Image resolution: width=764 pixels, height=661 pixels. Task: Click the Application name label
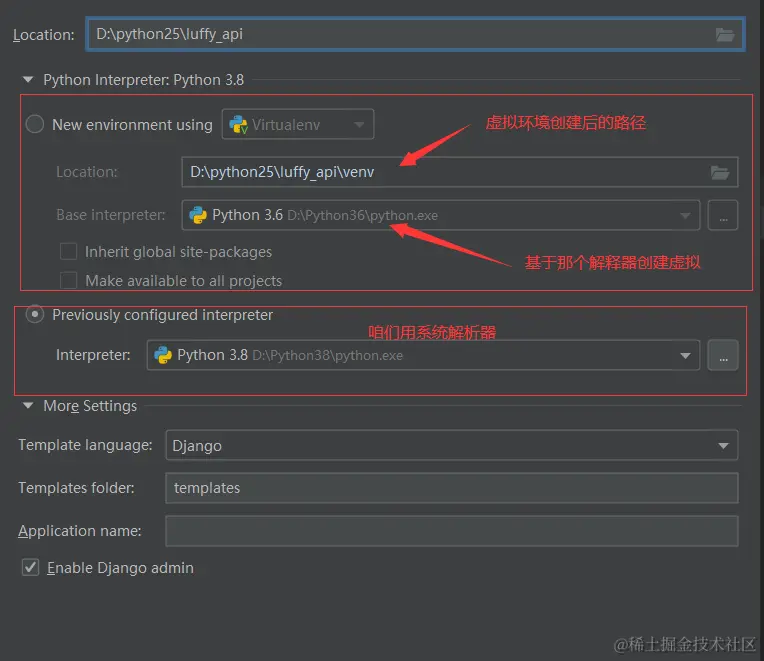79,531
